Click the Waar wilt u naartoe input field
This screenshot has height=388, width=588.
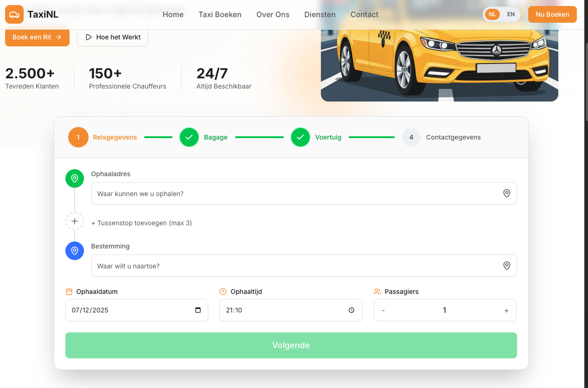click(297, 266)
